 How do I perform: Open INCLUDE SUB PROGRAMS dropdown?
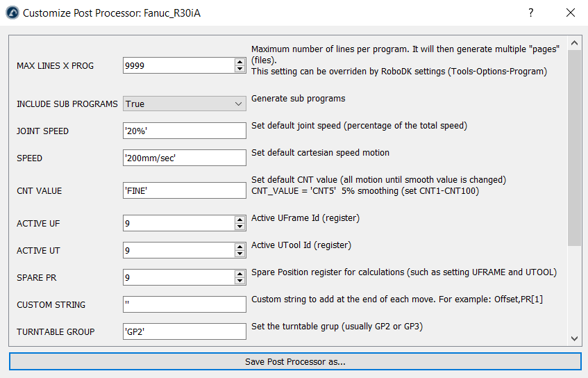184,104
